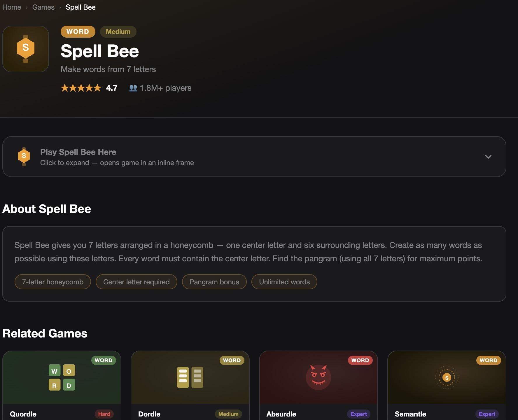
Task: Click the players group icon
Action: [133, 88]
